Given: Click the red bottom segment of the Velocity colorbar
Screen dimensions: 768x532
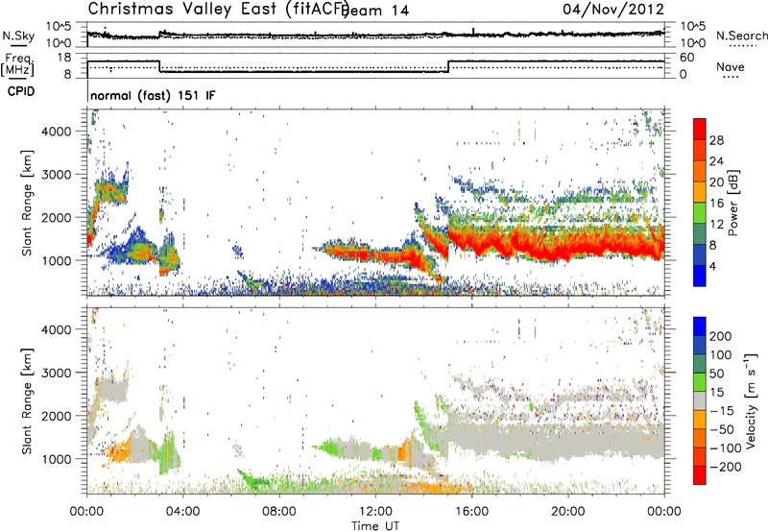Looking at the screenshot, I should (700, 475).
